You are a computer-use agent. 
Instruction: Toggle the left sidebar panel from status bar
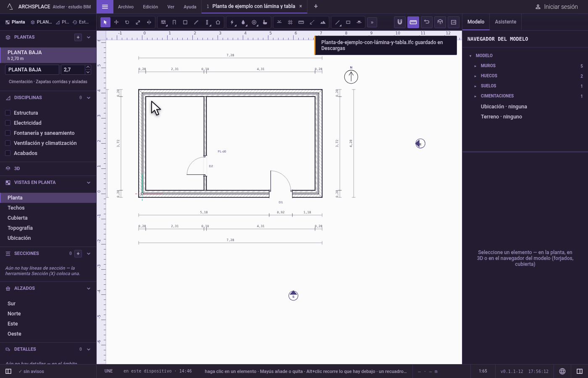(8, 371)
